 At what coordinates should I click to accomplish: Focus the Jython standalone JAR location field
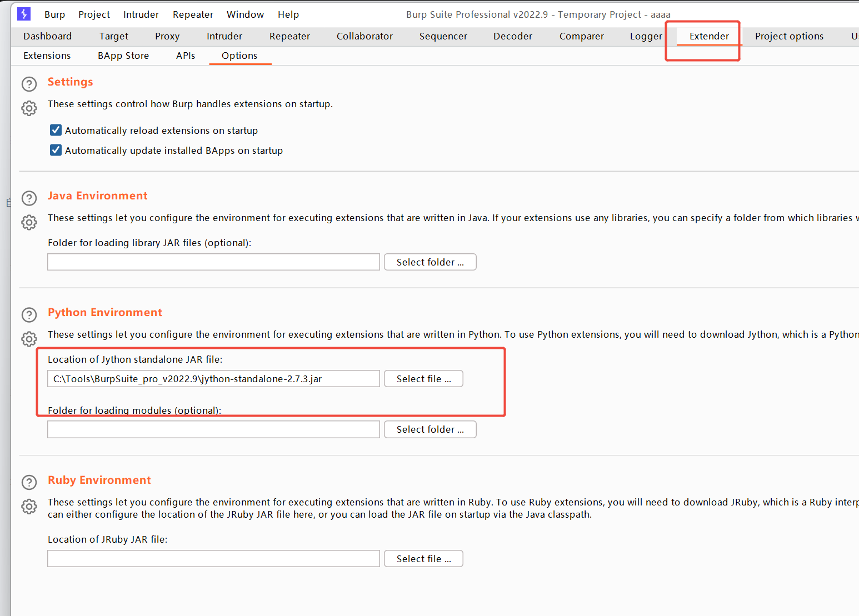coord(213,379)
